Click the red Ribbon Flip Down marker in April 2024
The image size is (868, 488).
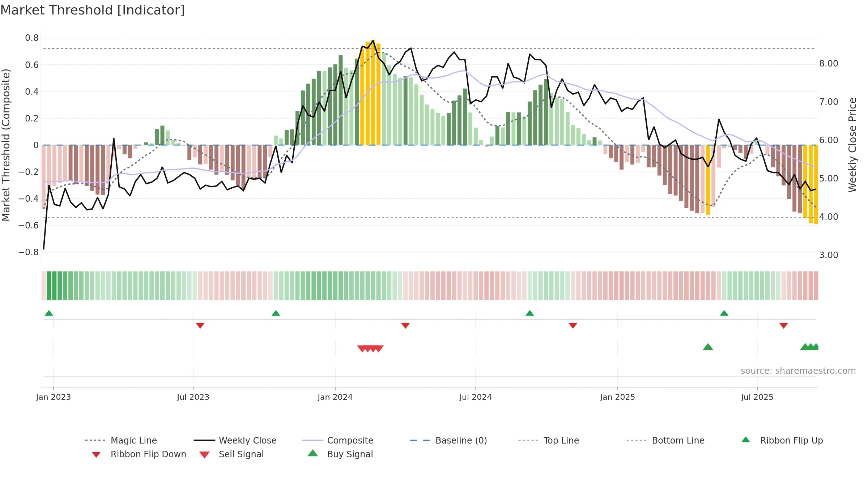pyautogui.click(x=405, y=326)
